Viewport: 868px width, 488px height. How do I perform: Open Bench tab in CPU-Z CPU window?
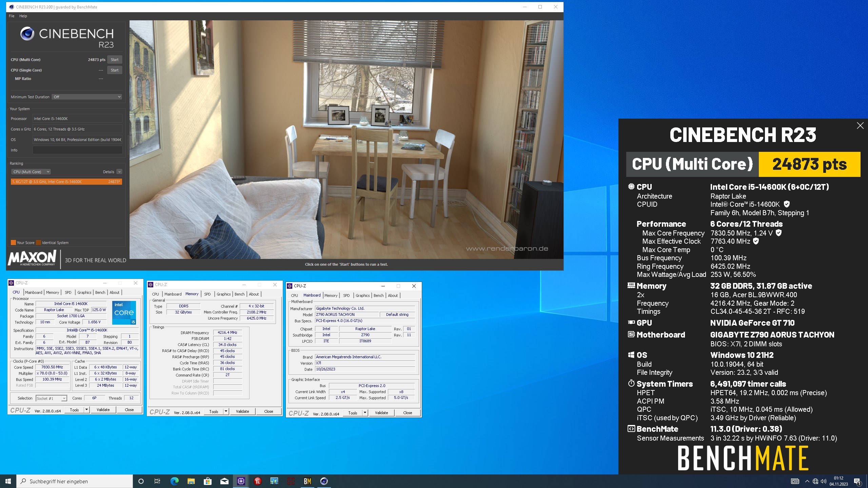pos(100,292)
